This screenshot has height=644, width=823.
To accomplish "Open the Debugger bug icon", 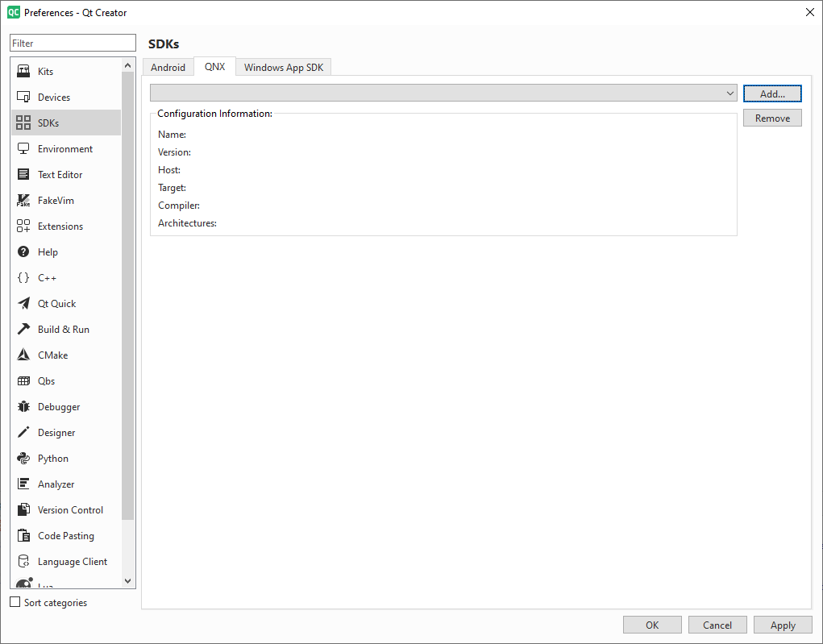I will (x=23, y=406).
